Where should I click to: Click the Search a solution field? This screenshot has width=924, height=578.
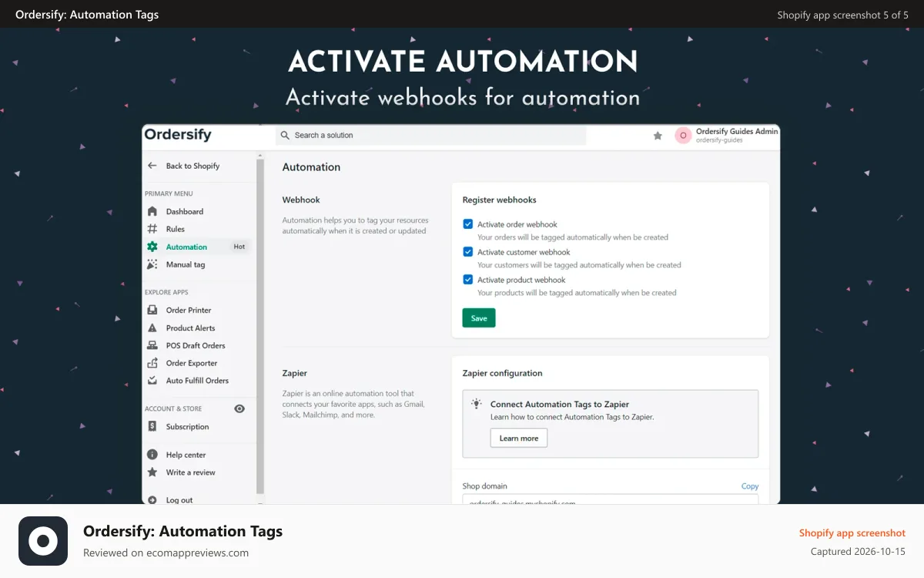(x=431, y=136)
